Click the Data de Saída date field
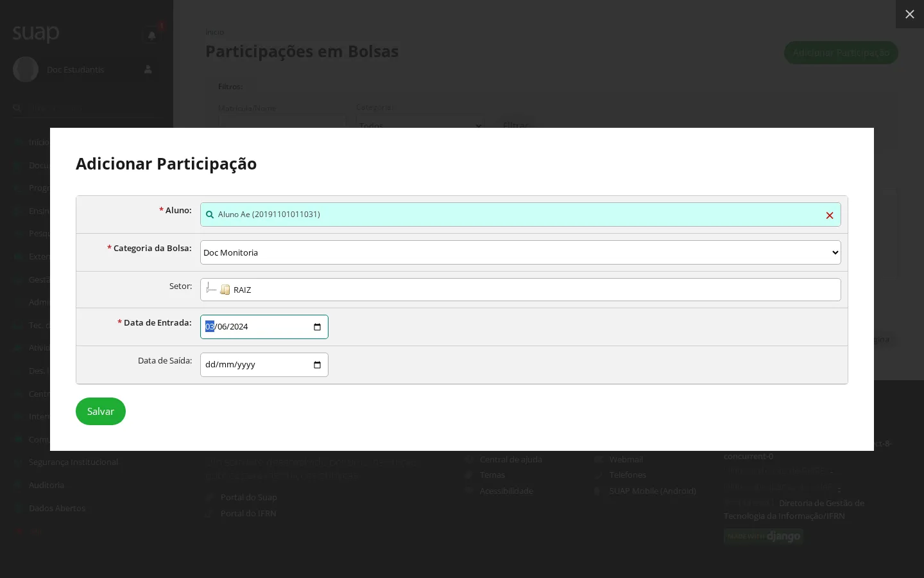The image size is (924, 578). 264,365
